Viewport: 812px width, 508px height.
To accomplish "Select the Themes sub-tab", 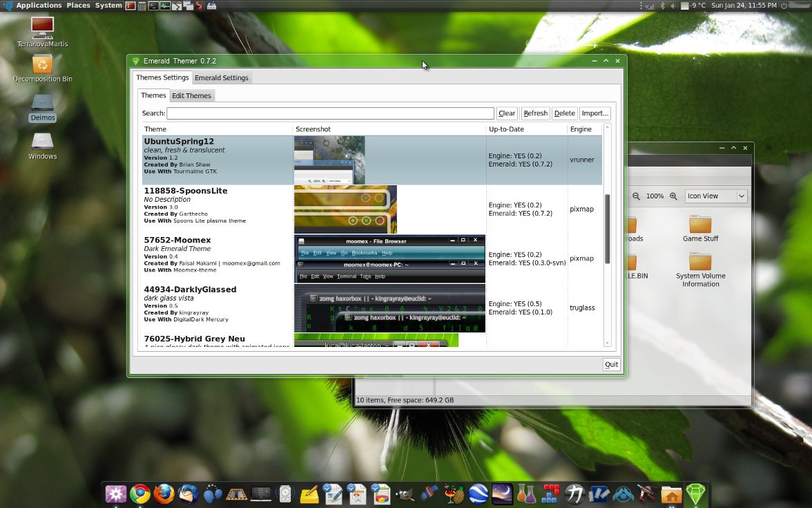I will (153, 95).
